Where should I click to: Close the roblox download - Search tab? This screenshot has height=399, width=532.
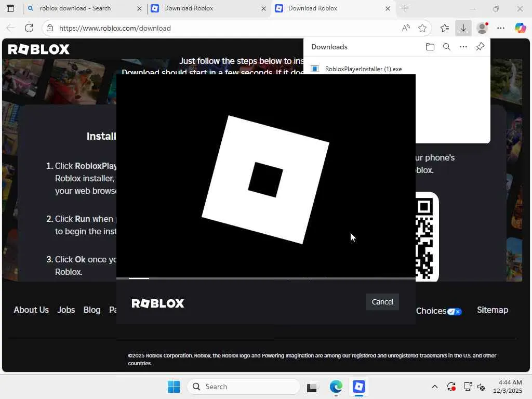(139, 8)
